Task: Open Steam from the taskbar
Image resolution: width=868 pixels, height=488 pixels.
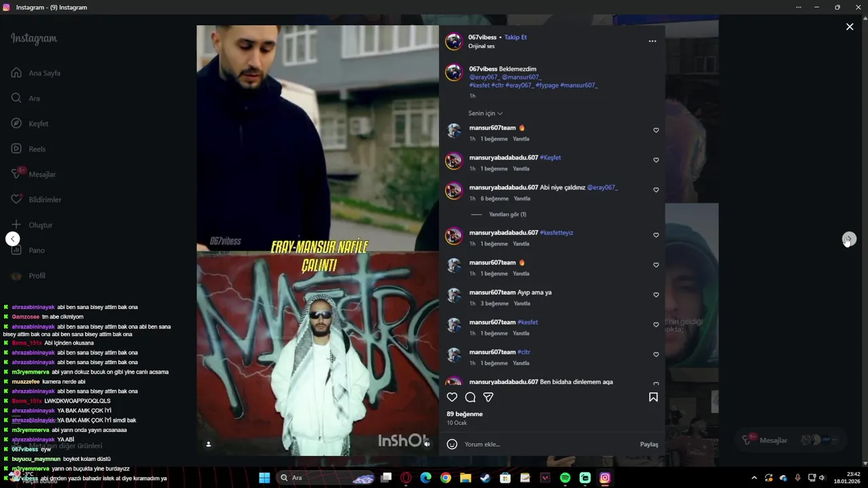Action: pyautogui.click(x=486, y=478)
